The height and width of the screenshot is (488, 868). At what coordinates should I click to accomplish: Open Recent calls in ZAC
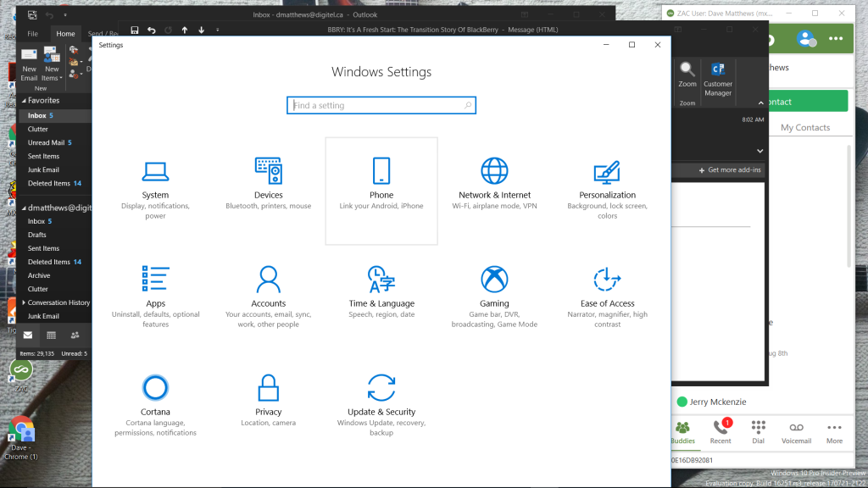[721, 432]
